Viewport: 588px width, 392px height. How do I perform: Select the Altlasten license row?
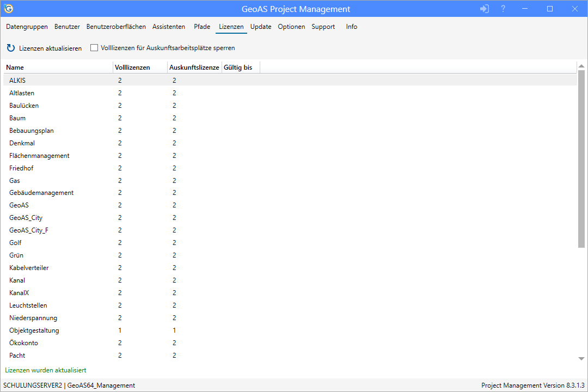click(x=290, y=93)
